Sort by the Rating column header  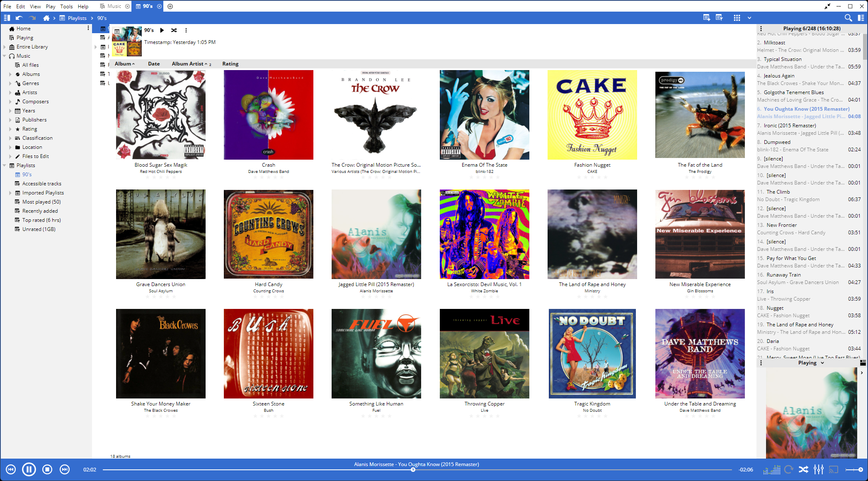tap(230, 64)
